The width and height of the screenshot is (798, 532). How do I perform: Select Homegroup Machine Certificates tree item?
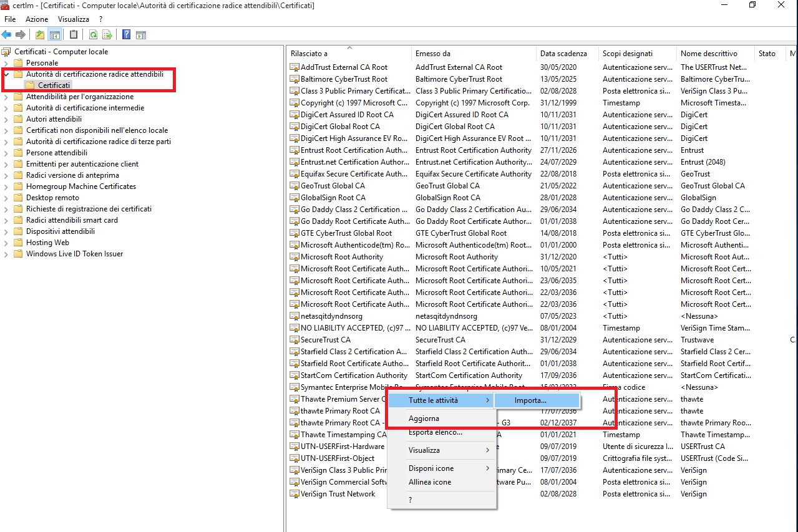tap(81, 186)
